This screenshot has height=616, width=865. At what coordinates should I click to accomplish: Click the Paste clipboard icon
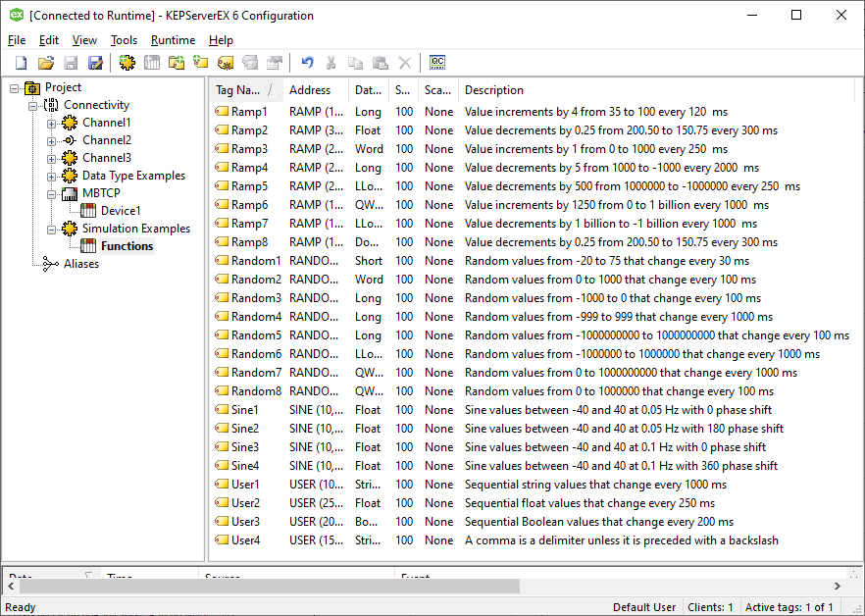coord(381,63)
